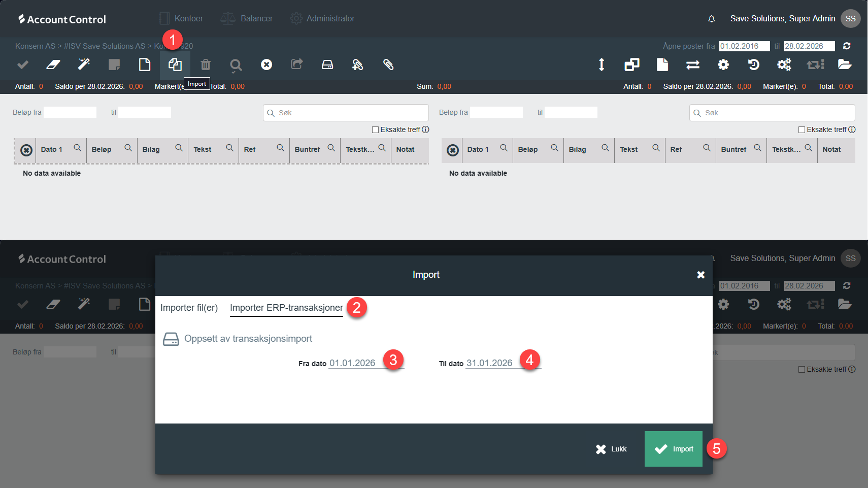Click the trash delete icon in toolbar
868x488 pixels.
pyautogui.click(x=206, y=65)
